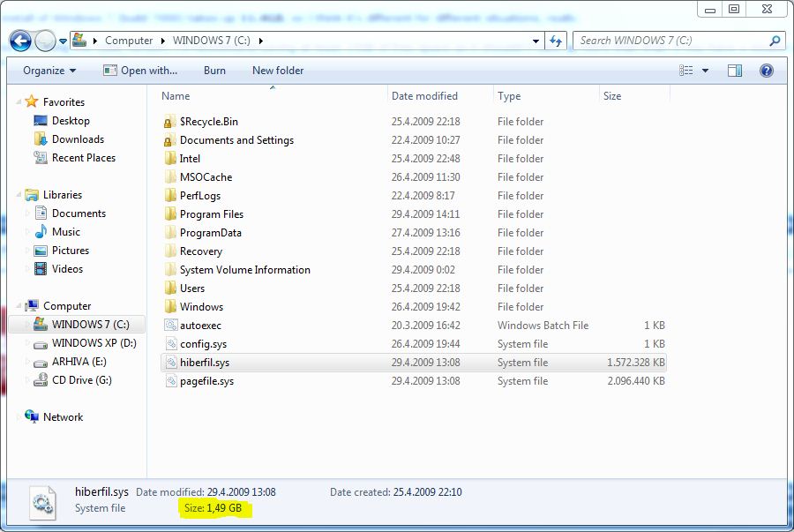Open the Videos library
The width and height of the screenshot is (794, 532).
tap(67, 269)
